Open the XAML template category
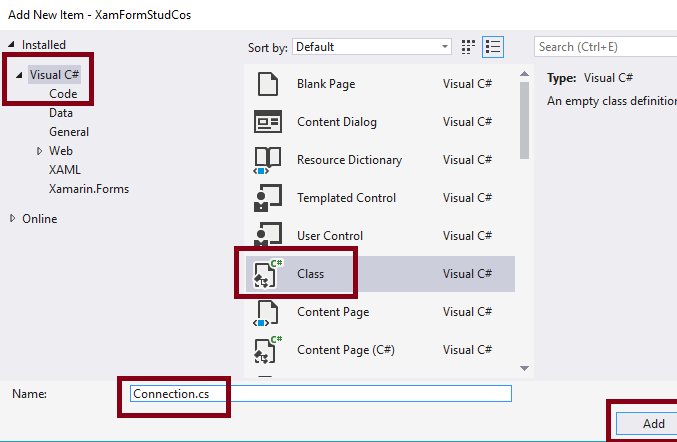This screenshot has height=442, width=677. (x=65, y=170)
